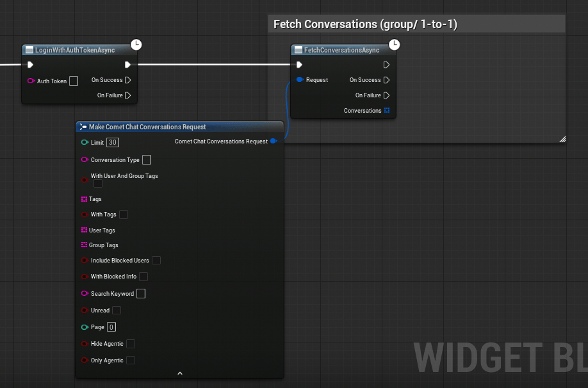Image resolution: width=588 pixels, height=388 pixels.
Task: Toggle With User And Group Tags checkbox
Action: [x=98, y=183]
